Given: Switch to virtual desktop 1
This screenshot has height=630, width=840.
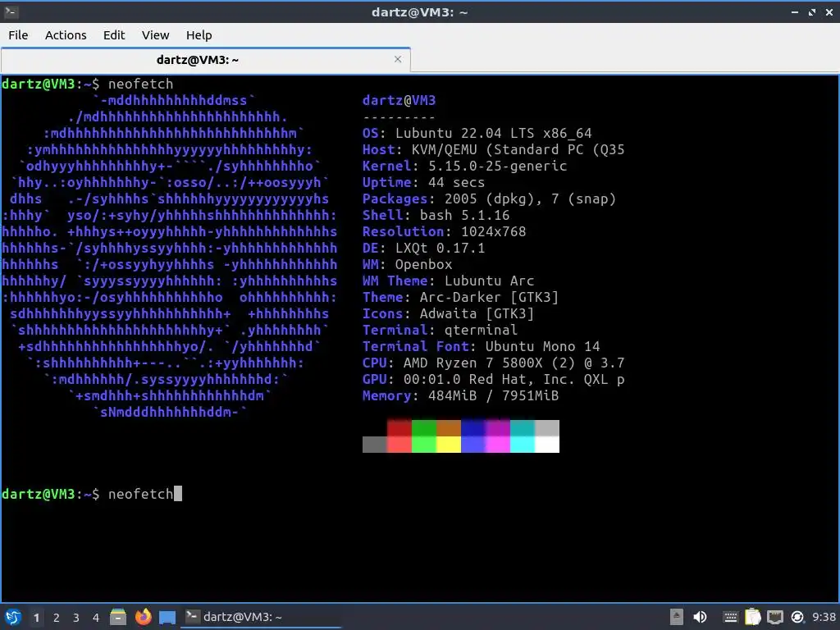Looking at the screenshot, I should click(36, 618).
